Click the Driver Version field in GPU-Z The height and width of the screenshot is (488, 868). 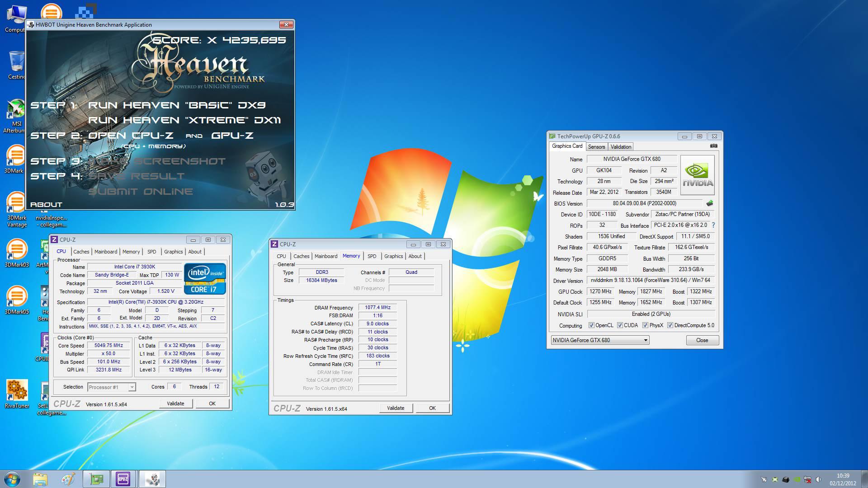coord(651,280)
